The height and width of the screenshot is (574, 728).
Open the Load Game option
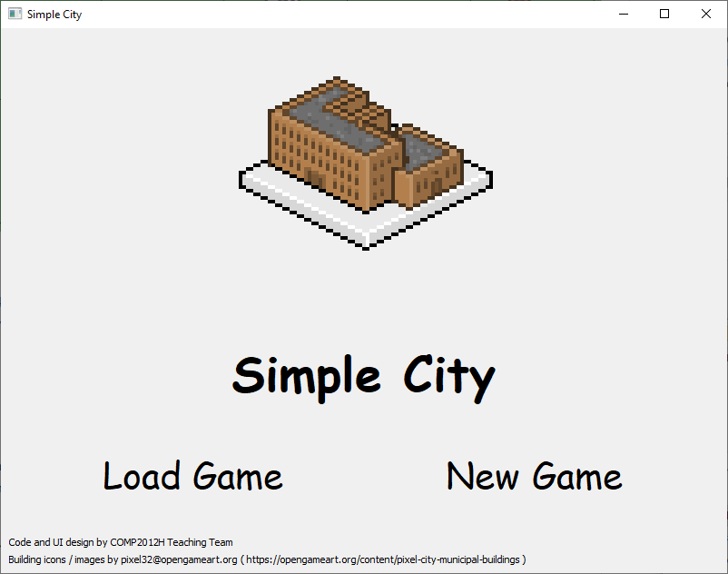click(x=192, y=477)
